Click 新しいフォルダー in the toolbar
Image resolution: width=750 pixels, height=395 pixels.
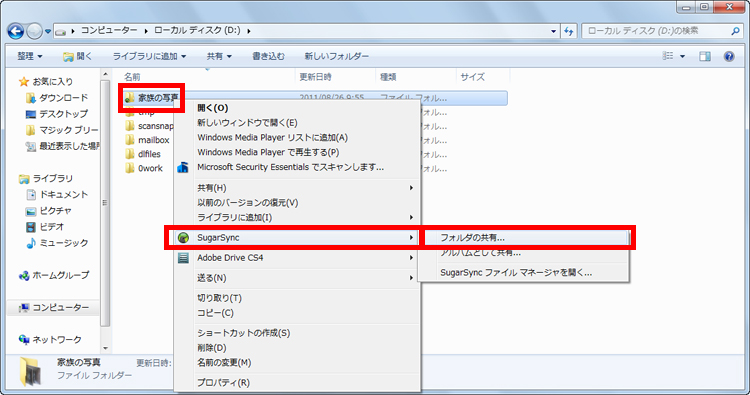click(337, 56)
